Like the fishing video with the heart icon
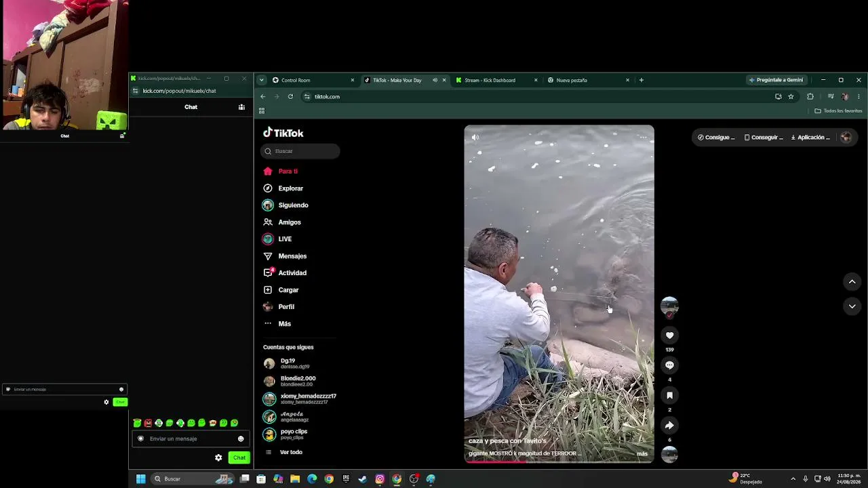 click(x=669, y=335)
